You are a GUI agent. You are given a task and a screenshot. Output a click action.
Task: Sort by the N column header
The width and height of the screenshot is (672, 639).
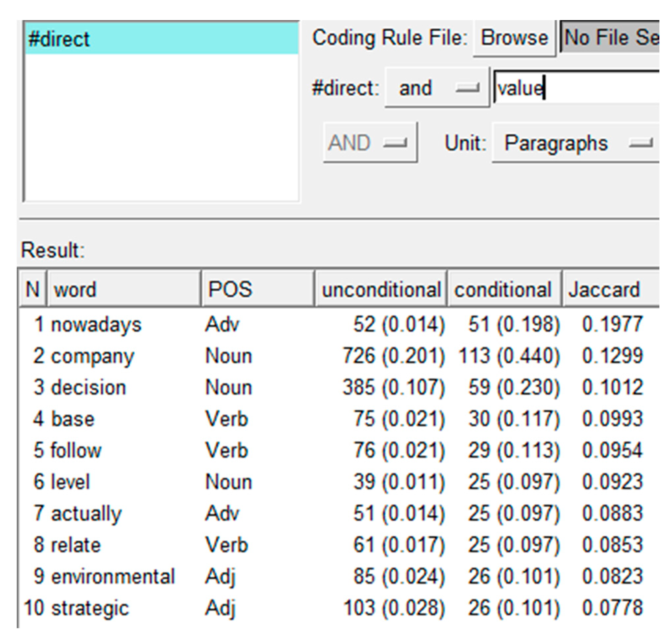pyautogui.click(x=32, y=289)
